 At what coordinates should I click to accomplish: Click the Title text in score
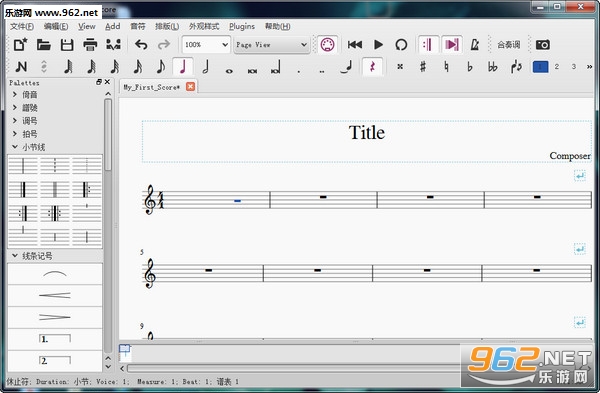click(367, 133)
